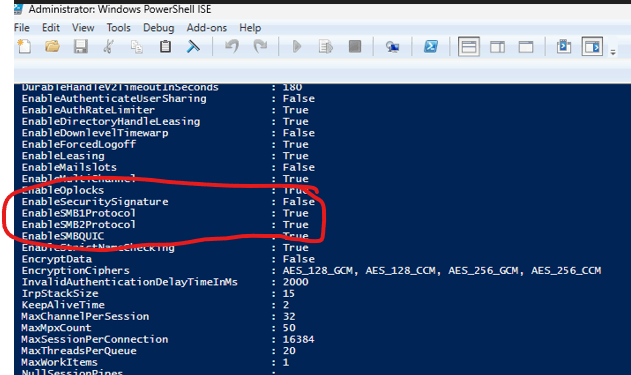Open New Remote PowerShell Tab icon

[x=392, y=47]
